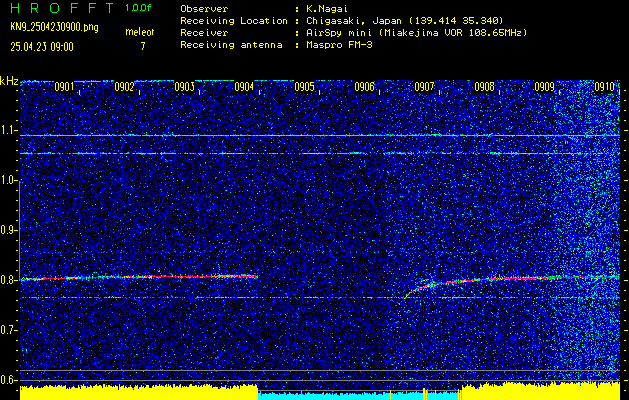Screen dimensions: 629x400
Task: Click the 0.8 frequency axis label
Action: click(9, 280)
